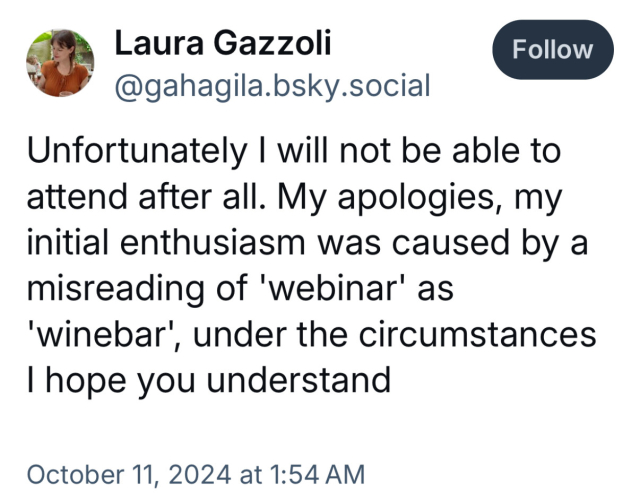Viewport: 640px width, 500px height.
Task: Click 'I hope you understand' line
Action: [207, 379]
